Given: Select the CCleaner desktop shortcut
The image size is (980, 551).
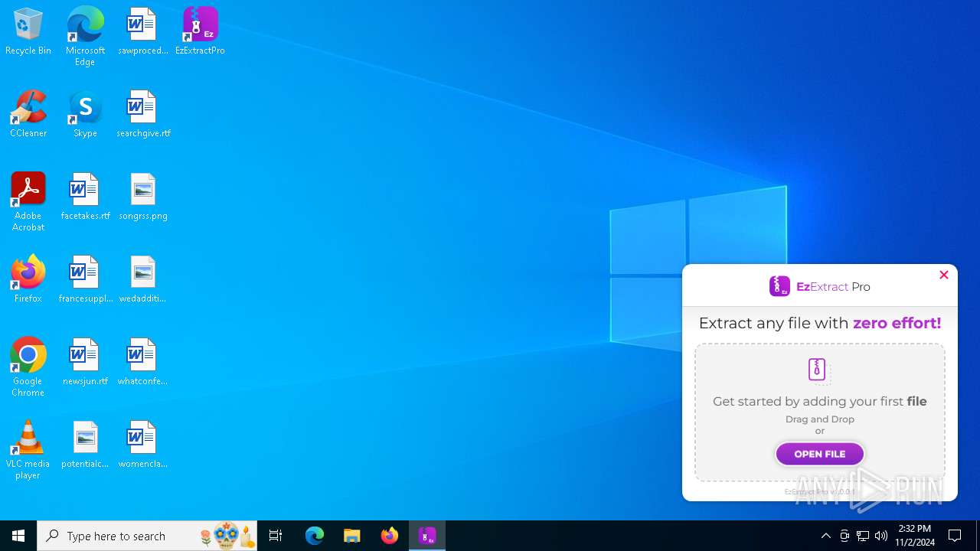Looking at the screenshot, I should click(x=28, y=115).
